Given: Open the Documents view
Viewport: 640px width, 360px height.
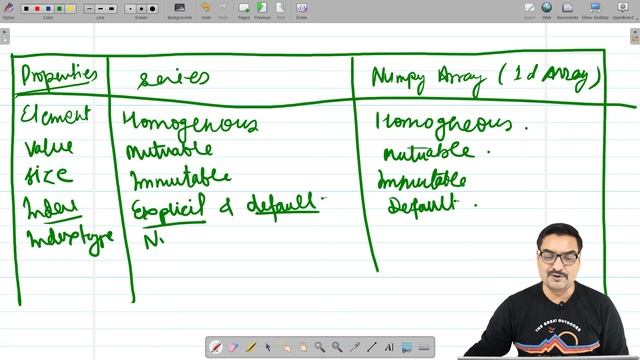Looking at the screenshot, I should pos(567,10).
